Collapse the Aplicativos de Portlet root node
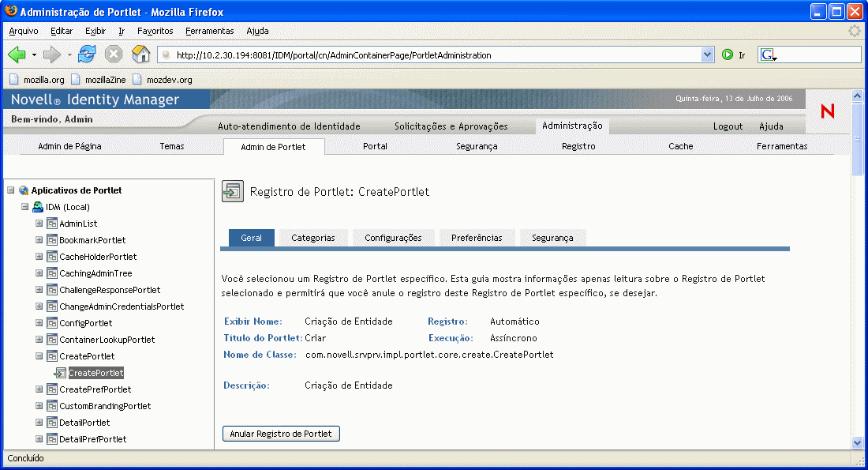The height and width of the screenshot is (470, 868). (10, 190)
